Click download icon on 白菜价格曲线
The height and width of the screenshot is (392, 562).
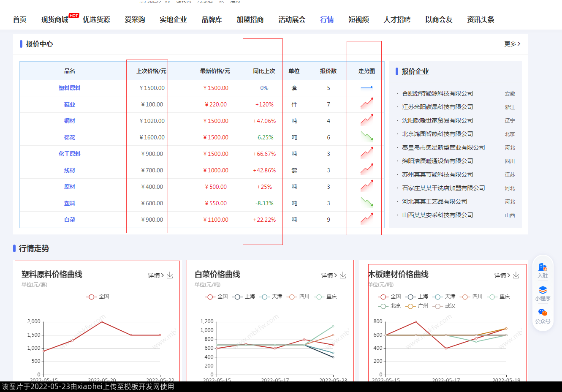343,275
